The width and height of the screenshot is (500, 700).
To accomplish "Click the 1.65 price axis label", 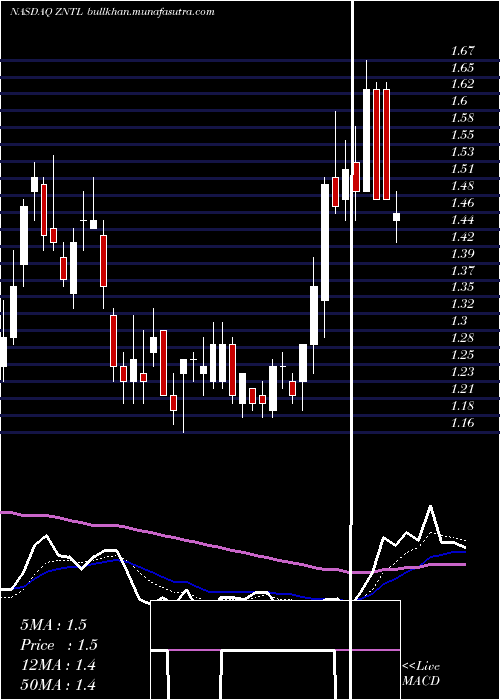I will point(462,68).
